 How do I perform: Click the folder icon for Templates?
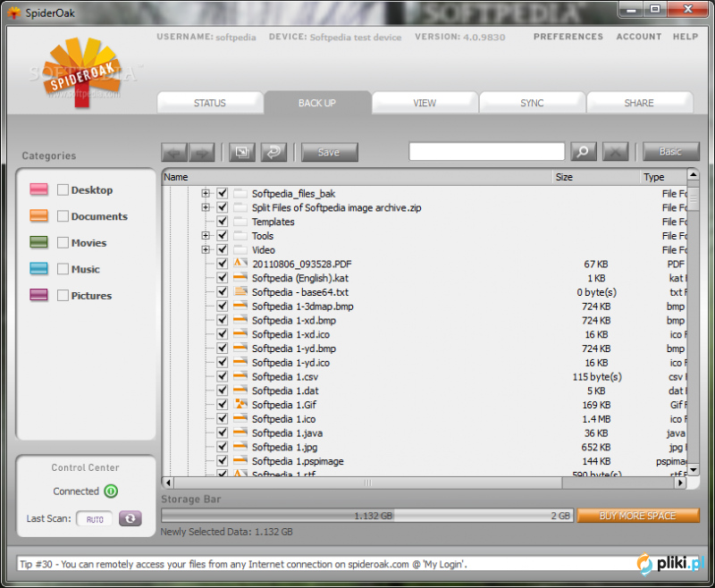240,222
